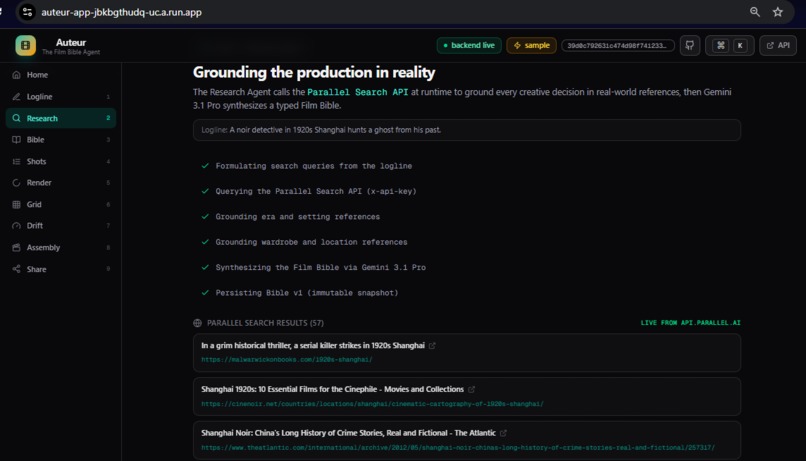Click the browser zoom magnifier icon
The image size is (806, 461).
click(755, 12)
